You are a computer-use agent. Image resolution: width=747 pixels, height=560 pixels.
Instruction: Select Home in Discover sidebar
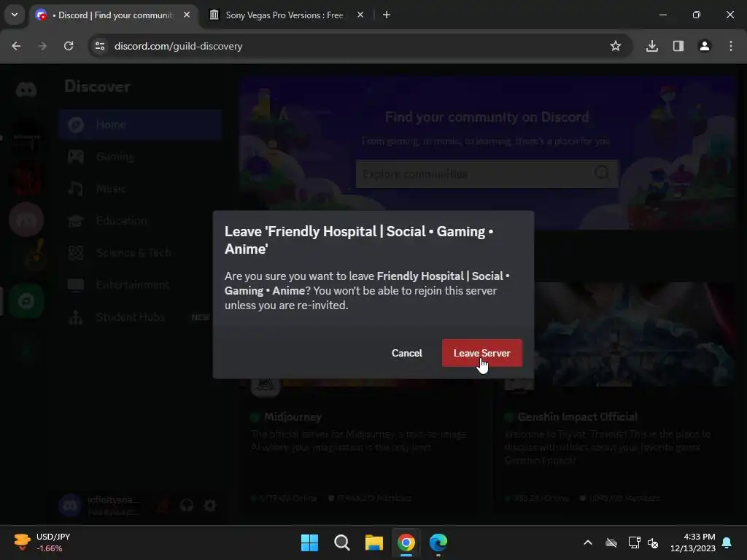tap(141, 124)
